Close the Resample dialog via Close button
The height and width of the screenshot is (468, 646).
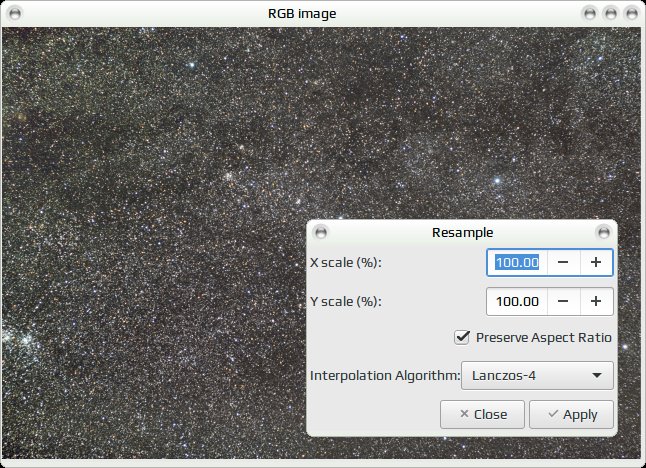click(482, 414)
